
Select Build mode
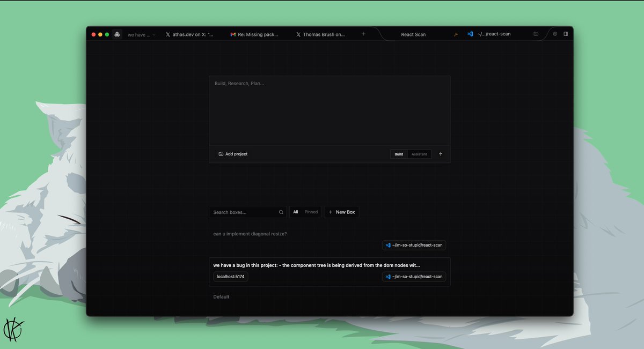399,154
